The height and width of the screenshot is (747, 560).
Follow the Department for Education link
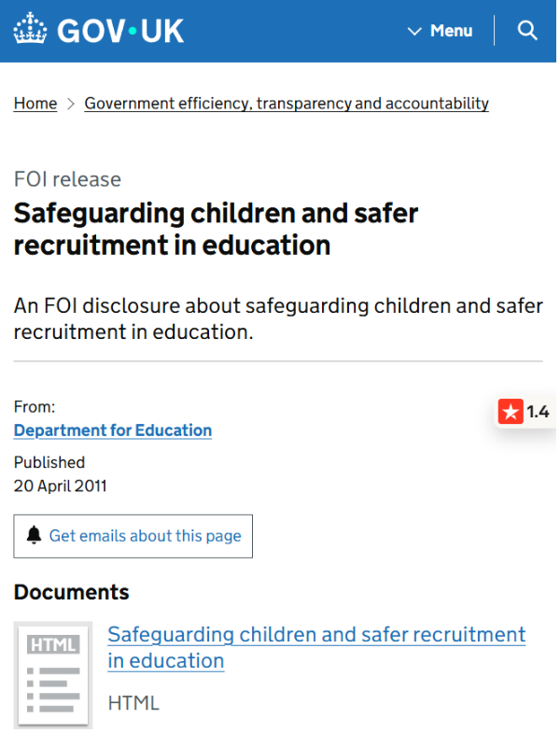point(113,430)
